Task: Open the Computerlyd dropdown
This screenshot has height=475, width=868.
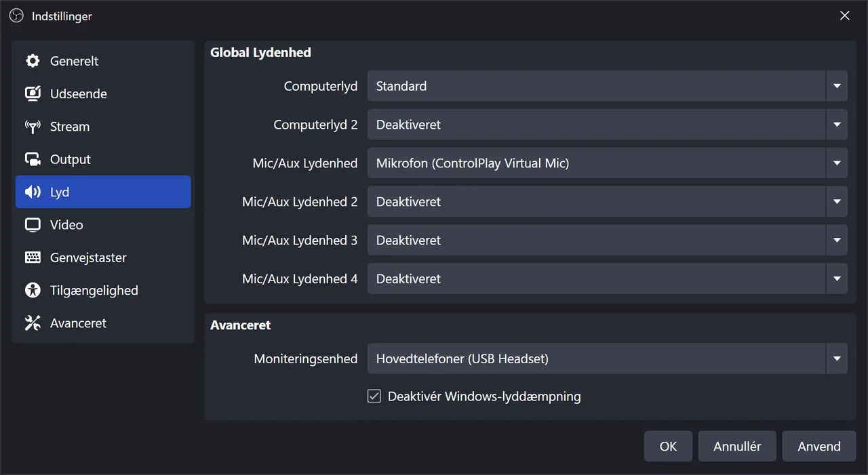Action: (x=608, y=86)
